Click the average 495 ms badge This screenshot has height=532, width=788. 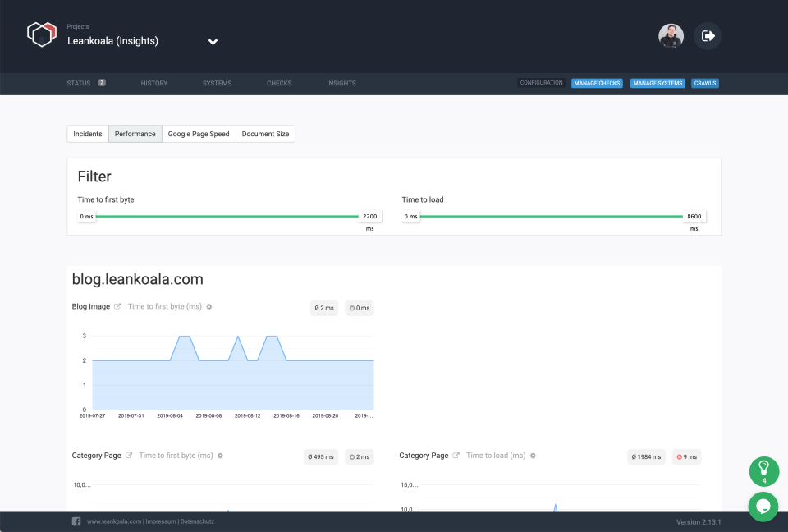(x=321, y=456)
